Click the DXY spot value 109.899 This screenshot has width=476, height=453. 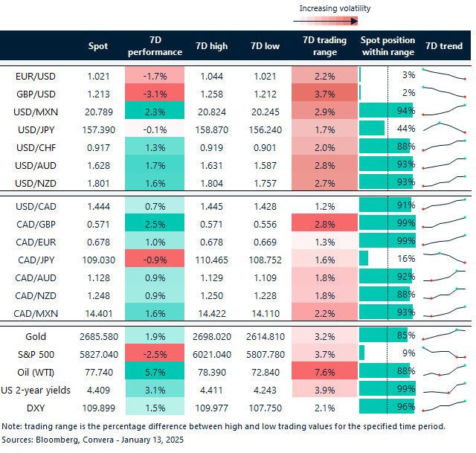[98, 406]
